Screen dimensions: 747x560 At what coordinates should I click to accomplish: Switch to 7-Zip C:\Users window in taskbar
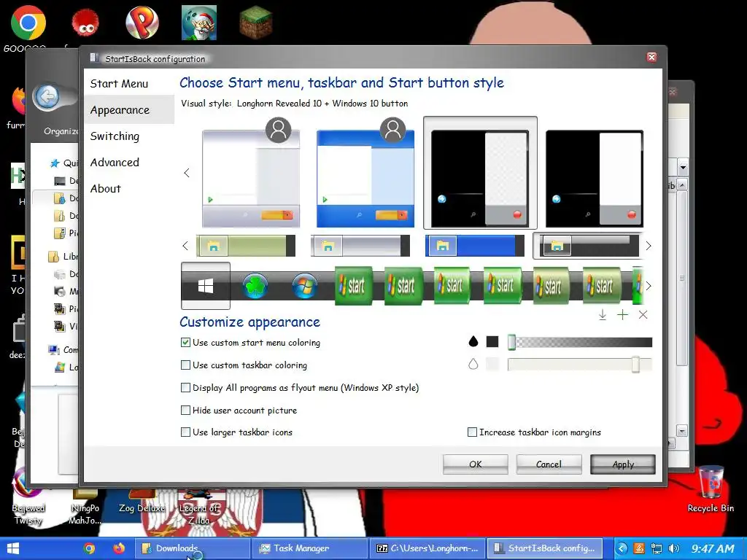(427, 548)
